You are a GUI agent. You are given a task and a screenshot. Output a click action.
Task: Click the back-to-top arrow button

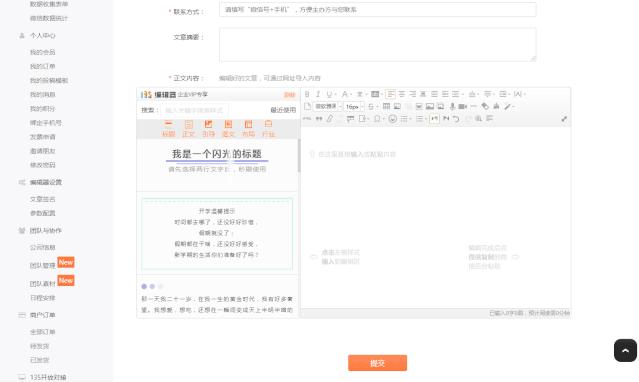(625, 350)
